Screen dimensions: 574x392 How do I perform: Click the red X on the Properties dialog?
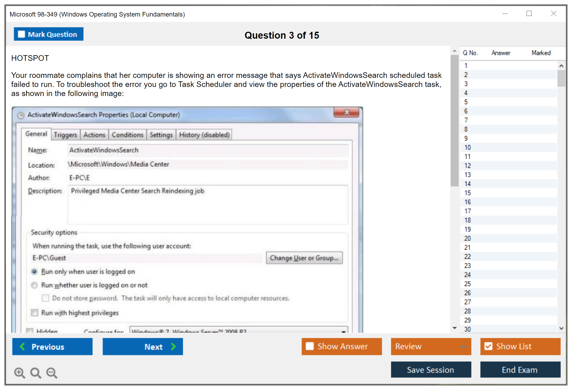[347, 112]
